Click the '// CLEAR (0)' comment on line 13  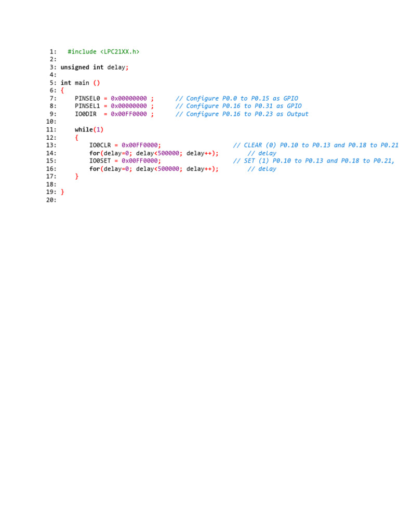(315, 145)
